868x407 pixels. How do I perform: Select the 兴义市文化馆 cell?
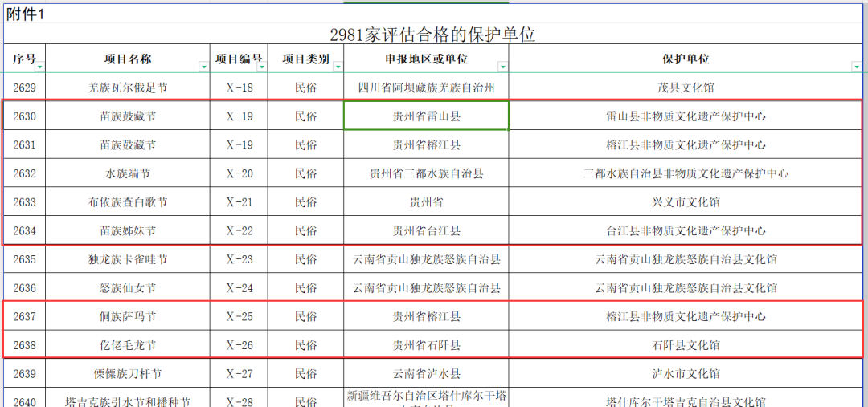(x=686, y=202)
